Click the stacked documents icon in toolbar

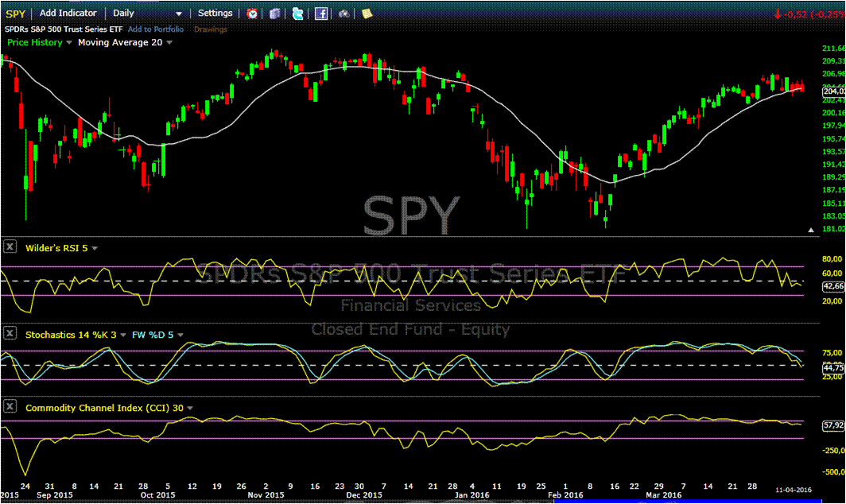coord(274,14)
